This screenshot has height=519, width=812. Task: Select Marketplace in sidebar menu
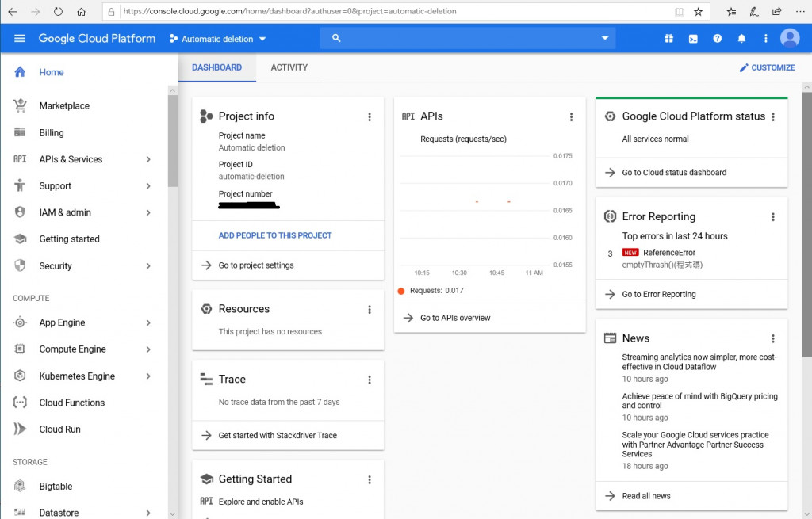pyautogui.click(x=64, y=105)
